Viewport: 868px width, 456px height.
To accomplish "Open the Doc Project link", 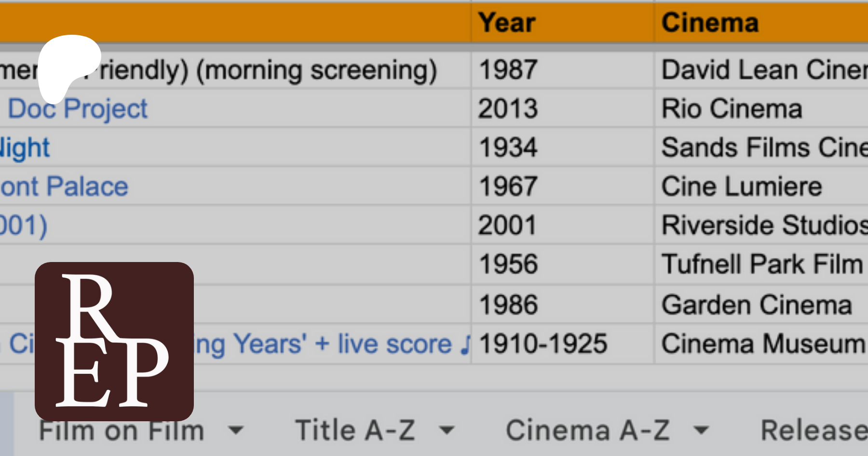I will (x=78, y=109).
